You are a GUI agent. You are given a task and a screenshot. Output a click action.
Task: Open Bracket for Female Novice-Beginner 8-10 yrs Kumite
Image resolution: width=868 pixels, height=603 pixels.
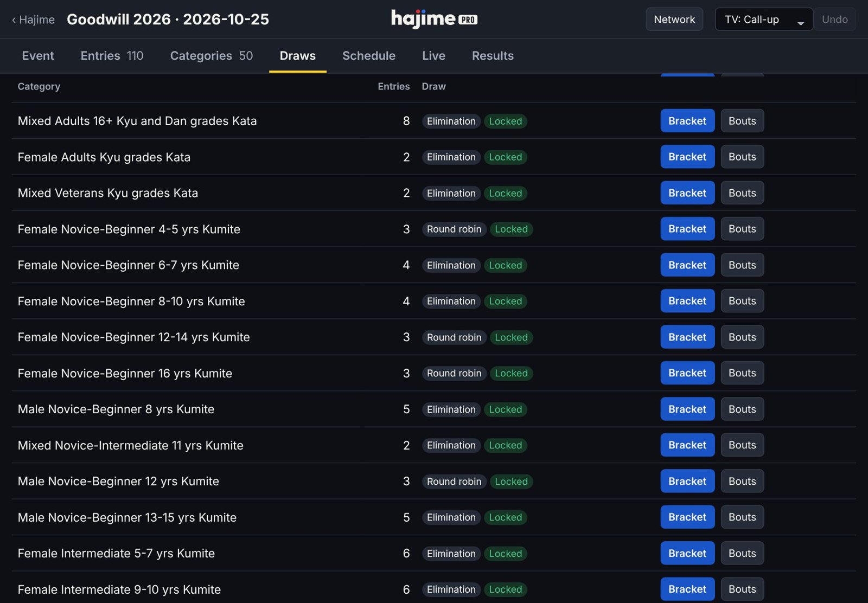[x=687, y=301]
